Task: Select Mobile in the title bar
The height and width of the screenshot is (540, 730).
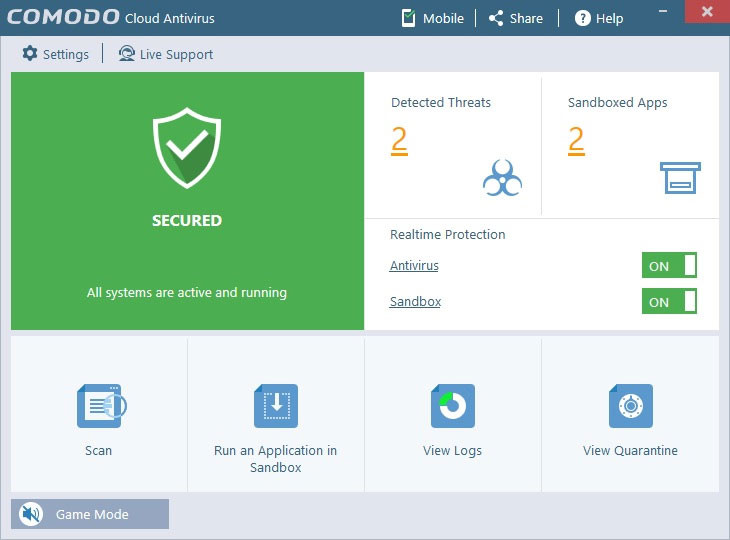Action: (443, 18)
